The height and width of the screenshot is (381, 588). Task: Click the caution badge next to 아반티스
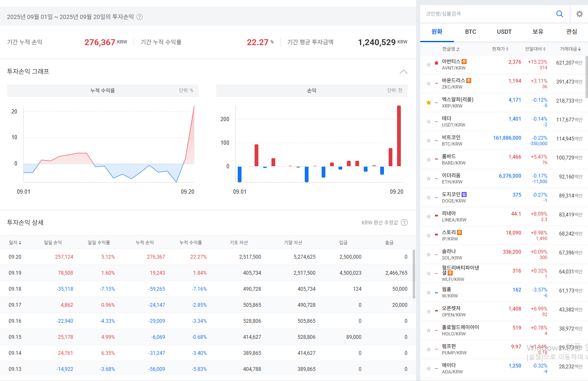tap(464, 62)
